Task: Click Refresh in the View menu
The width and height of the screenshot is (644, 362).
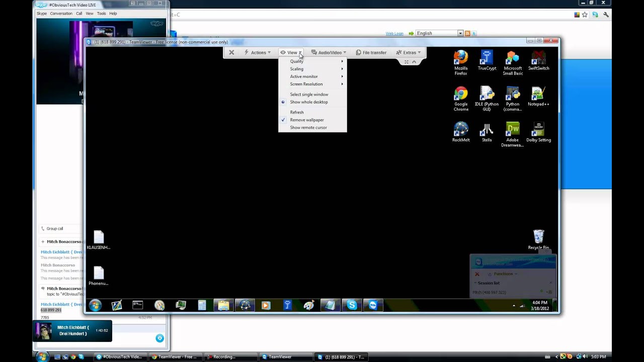Action: (297, 112)
